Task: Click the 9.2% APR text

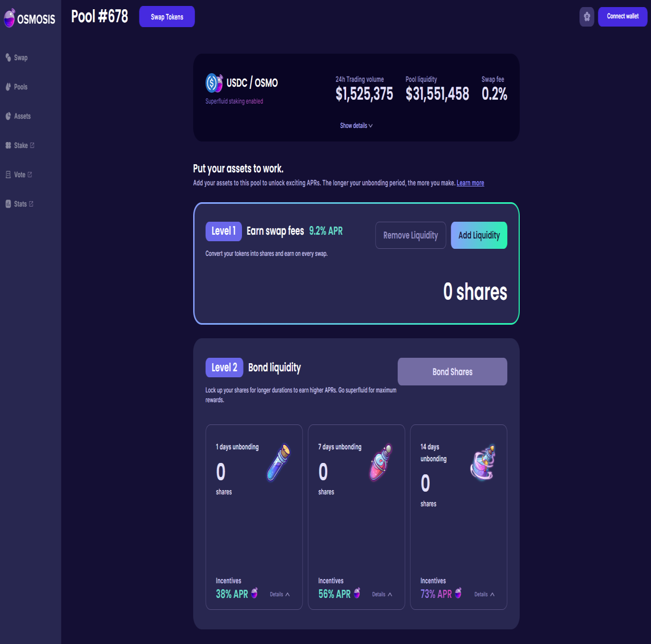Action: pos(326,231)
